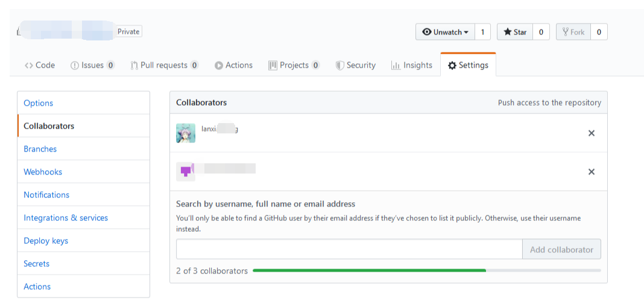644x303 pixels.
Task: Select Collaborators in settings sidebar
Action: click(x=83, y=126)
